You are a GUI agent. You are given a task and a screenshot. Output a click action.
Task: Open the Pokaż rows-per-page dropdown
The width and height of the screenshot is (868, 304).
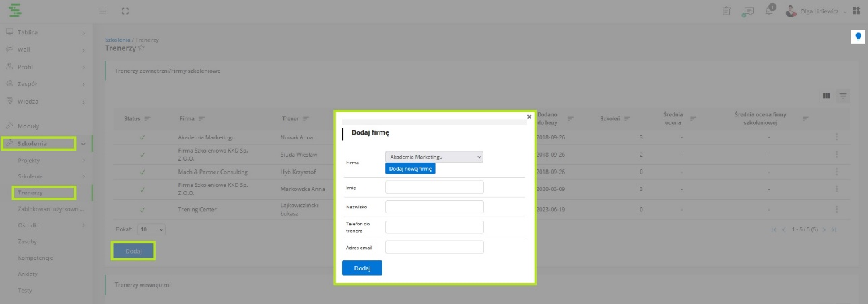tap(152, 229)
